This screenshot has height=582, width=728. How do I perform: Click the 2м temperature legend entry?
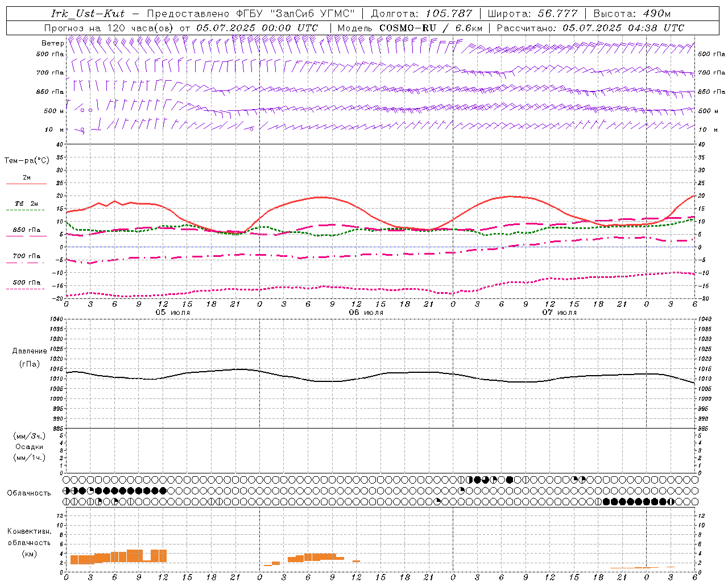coord(27,177)
